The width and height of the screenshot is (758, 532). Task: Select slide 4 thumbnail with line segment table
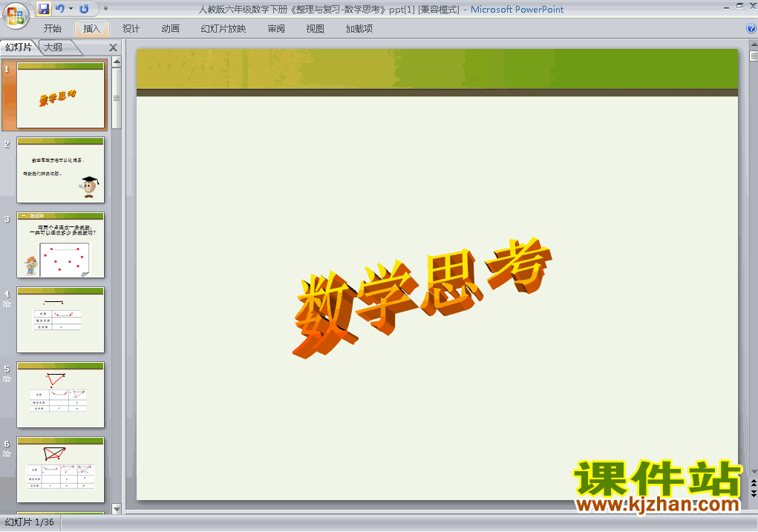click(x=60, y=320)
